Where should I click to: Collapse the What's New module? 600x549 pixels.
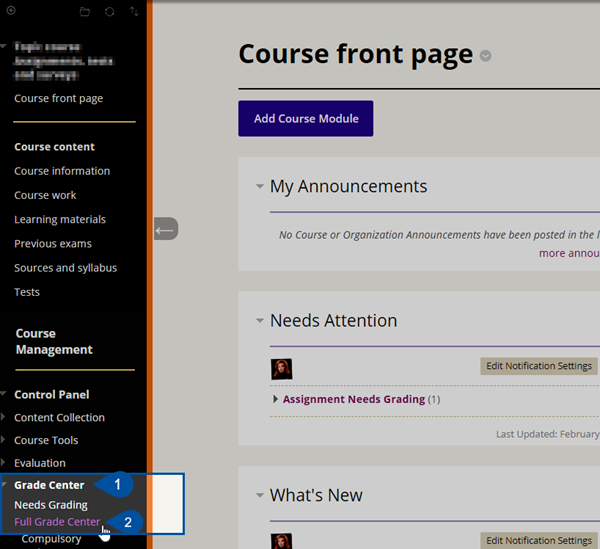coord(259,495)
